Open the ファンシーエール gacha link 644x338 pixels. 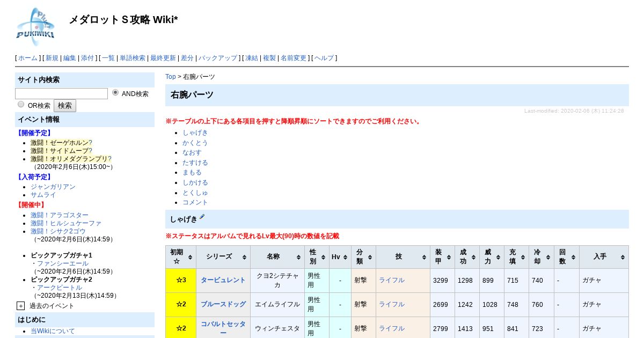(63, 263)
